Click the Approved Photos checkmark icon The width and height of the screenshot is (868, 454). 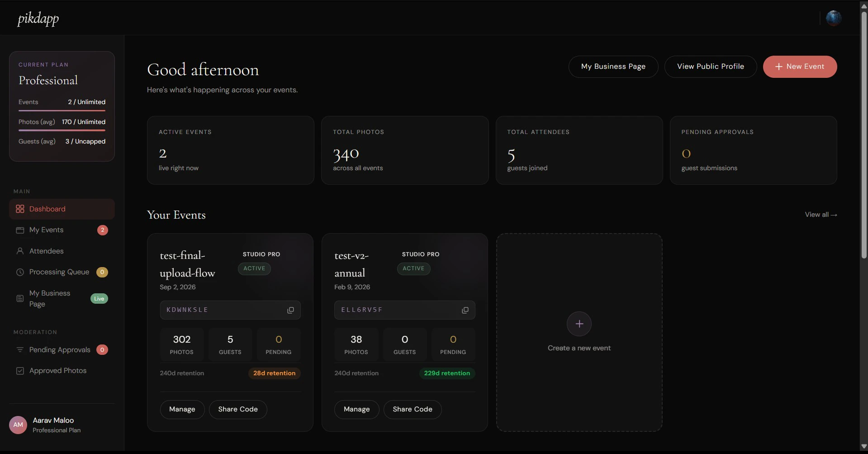click(x=20, y=371)
